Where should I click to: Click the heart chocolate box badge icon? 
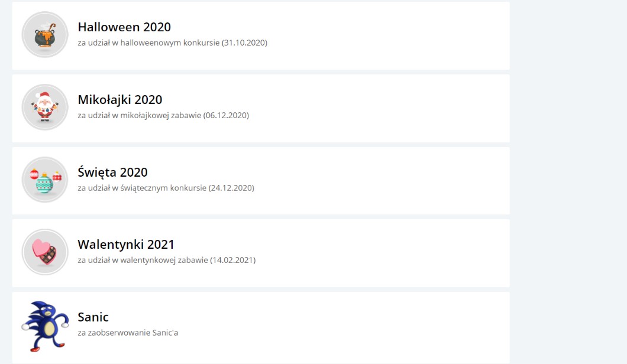point(45,252)
